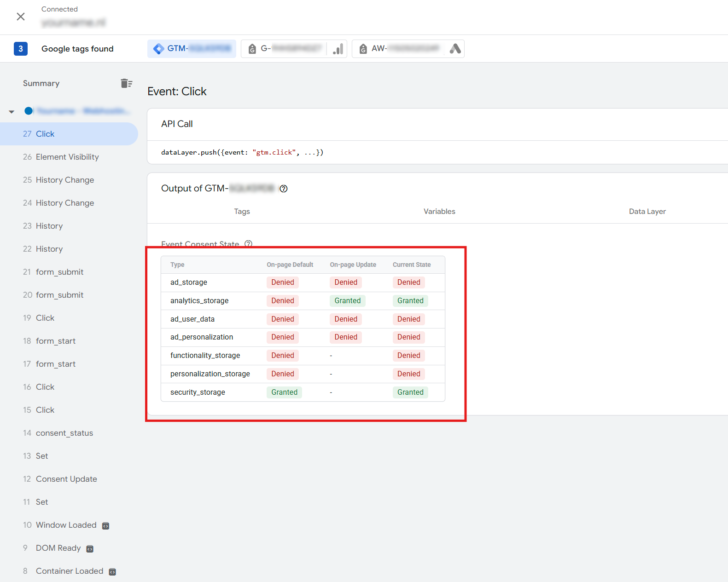Image resolution: width=728 pixels, height=582 pixels.
Task: Select the Google Ads AW- tag chip
Action: click(x=399, y=49)
